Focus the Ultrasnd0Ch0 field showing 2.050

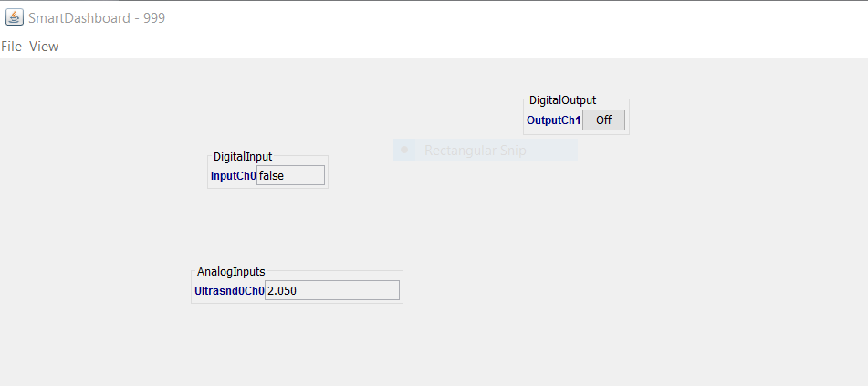click(x=331, y=290)
